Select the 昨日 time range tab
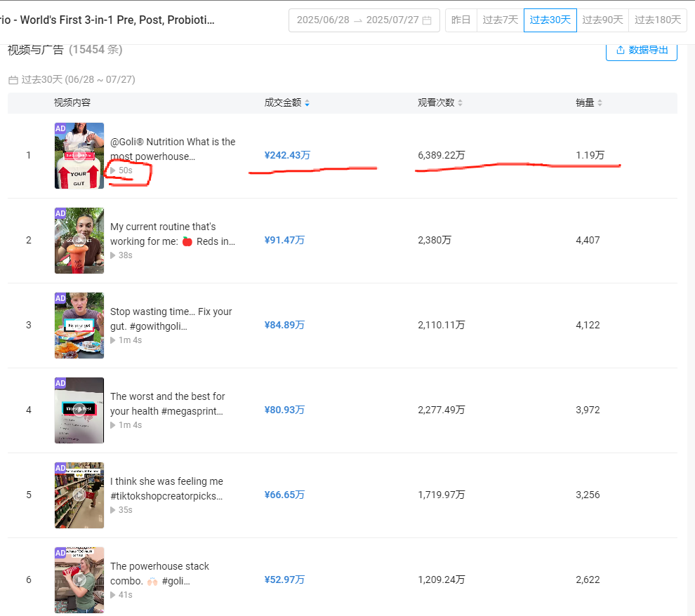695x616 pixels. click(x=461, y=20)
